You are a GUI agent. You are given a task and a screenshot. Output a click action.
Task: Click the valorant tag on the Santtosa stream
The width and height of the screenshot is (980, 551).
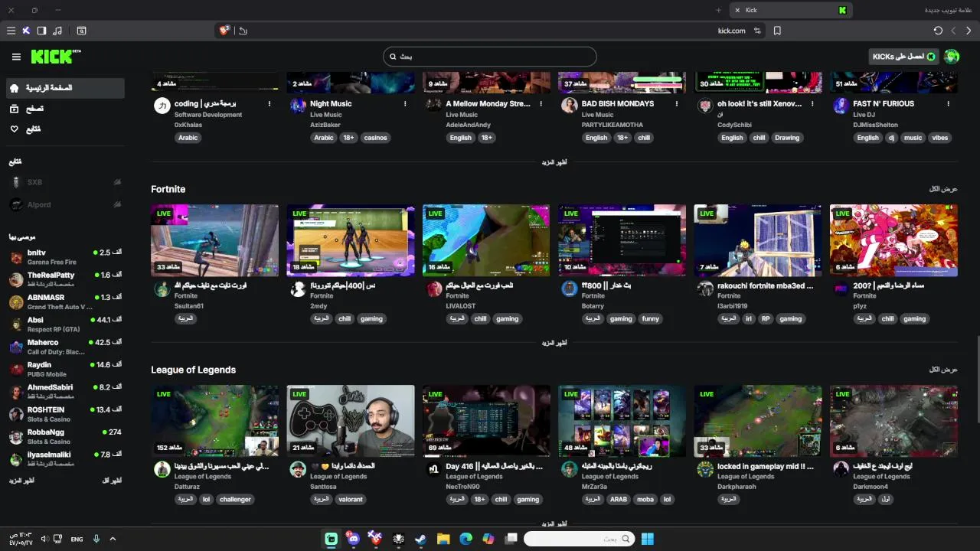click(x=351, y=500)
